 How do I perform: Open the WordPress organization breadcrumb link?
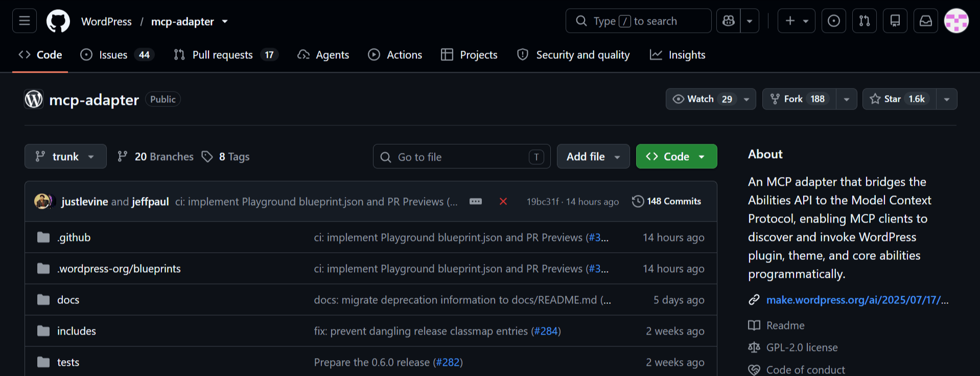pos(106,21)
